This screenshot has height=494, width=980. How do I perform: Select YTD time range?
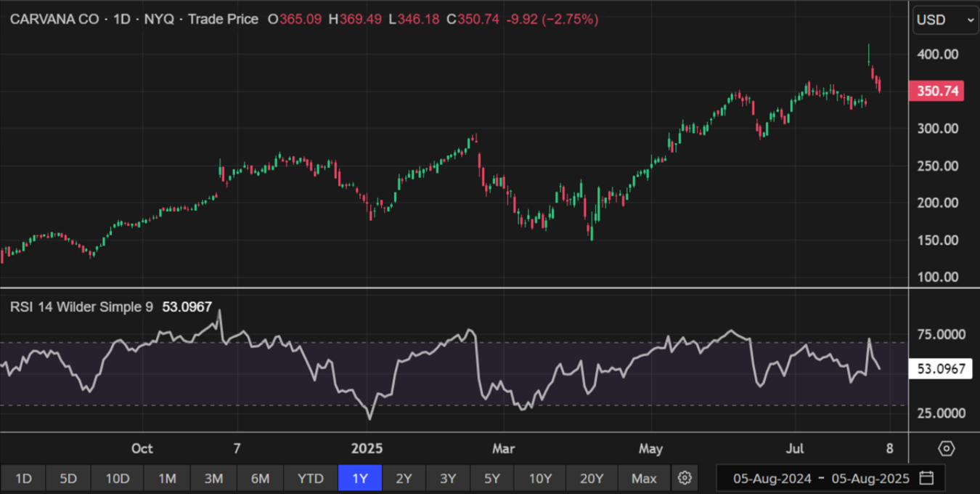[x=311, y=478]
